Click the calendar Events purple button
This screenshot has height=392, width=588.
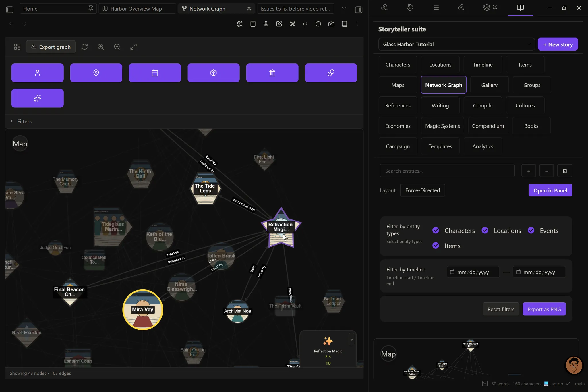tap(155, 73)
